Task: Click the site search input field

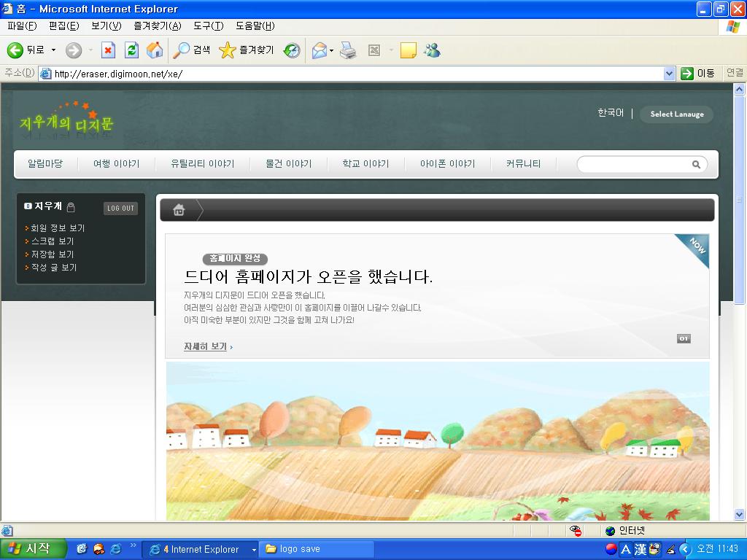Action: tap(633, 165)
